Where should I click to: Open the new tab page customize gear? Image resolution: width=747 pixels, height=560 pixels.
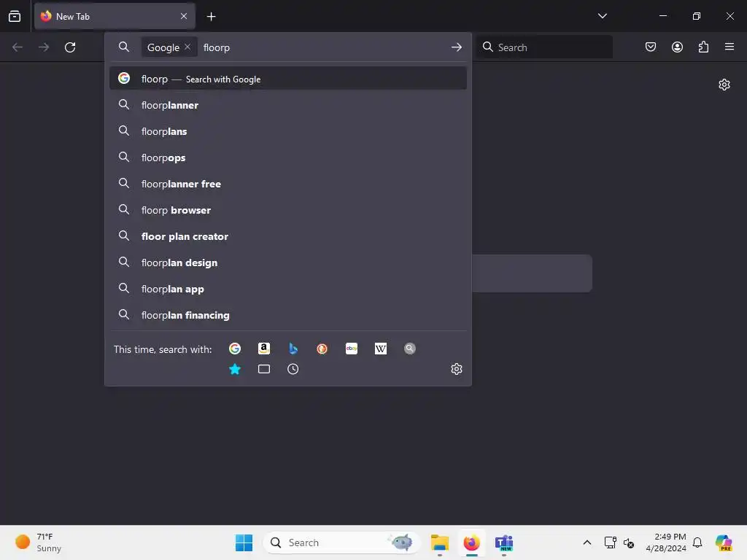[x=724, y=85]
